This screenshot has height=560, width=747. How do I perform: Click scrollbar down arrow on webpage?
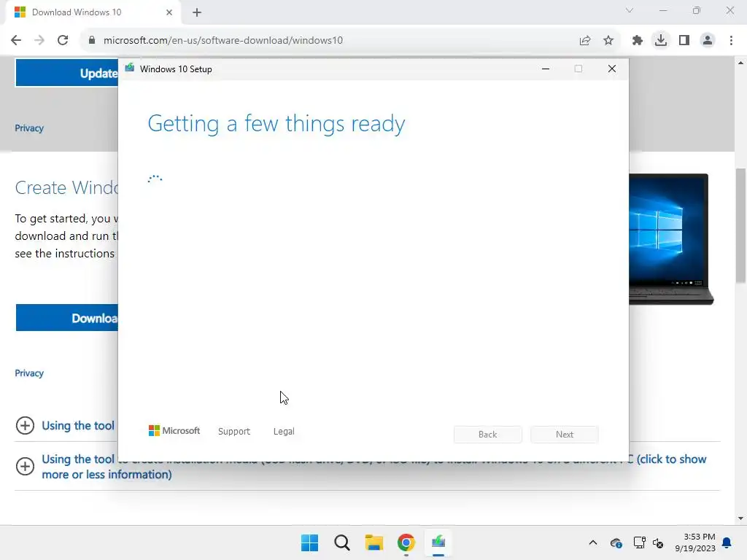tap(741, 518)
